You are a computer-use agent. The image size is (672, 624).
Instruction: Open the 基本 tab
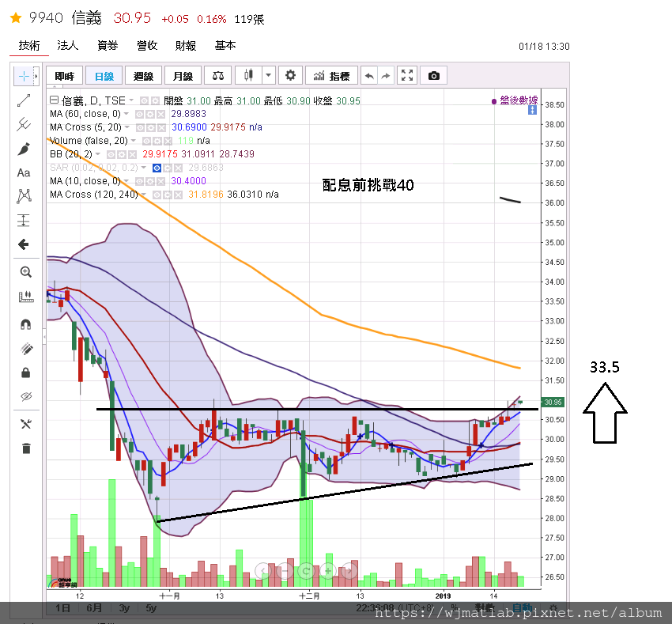225,45
